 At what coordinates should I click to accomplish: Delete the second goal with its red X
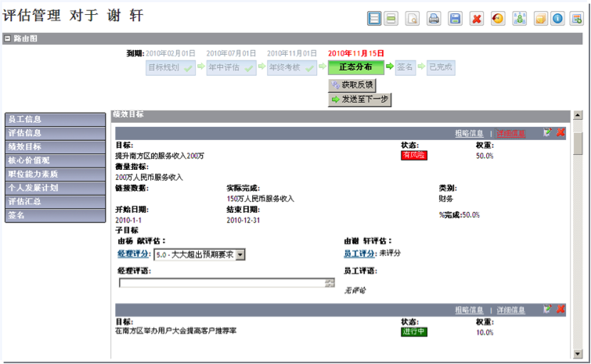pos(560,310)
